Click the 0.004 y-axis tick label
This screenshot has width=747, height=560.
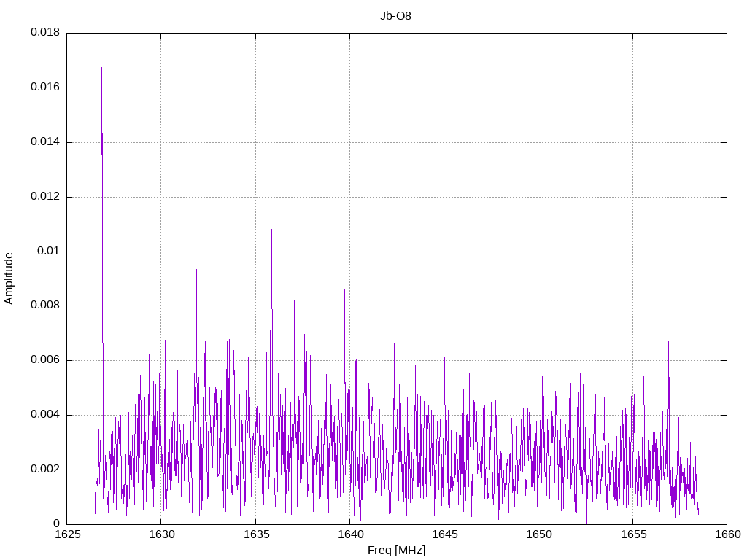[45, 415]
